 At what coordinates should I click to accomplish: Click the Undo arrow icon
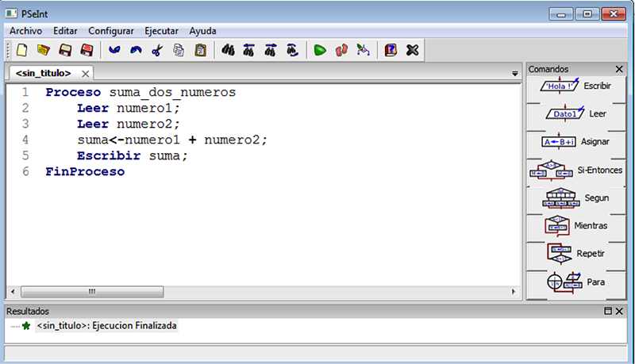point(114,50)
